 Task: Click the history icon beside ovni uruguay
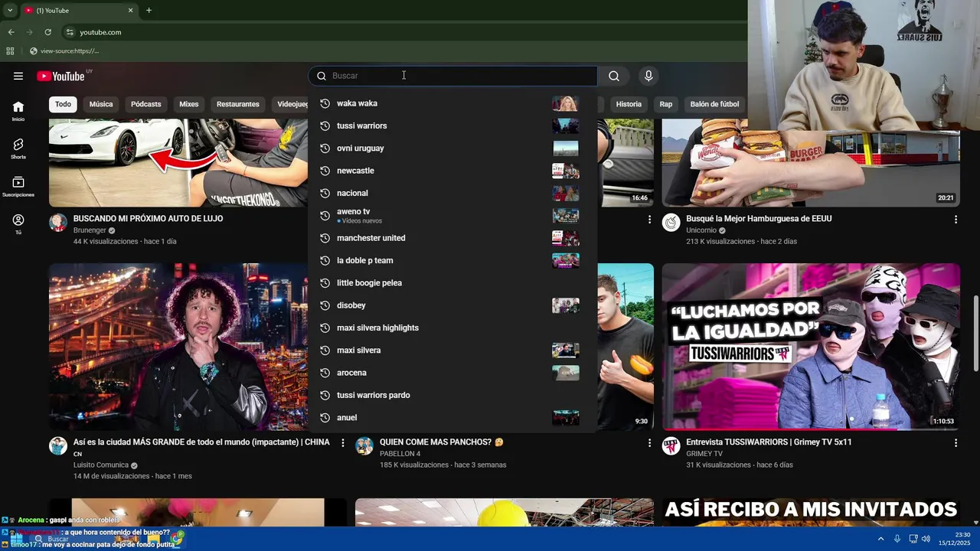(x=325, y=148)
